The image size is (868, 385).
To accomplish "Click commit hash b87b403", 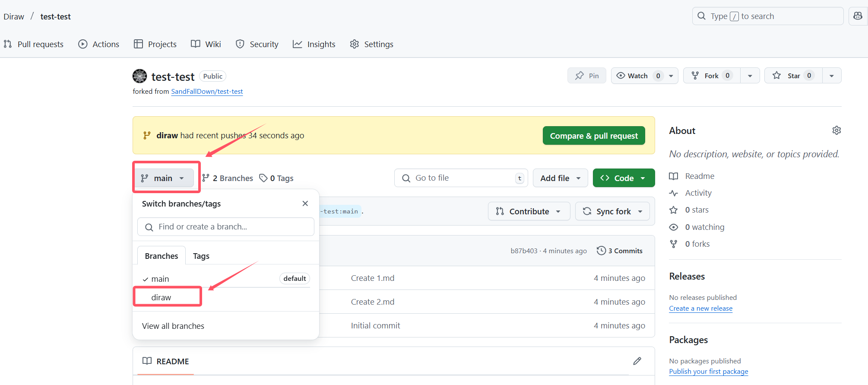I will (x=524, y=251).
